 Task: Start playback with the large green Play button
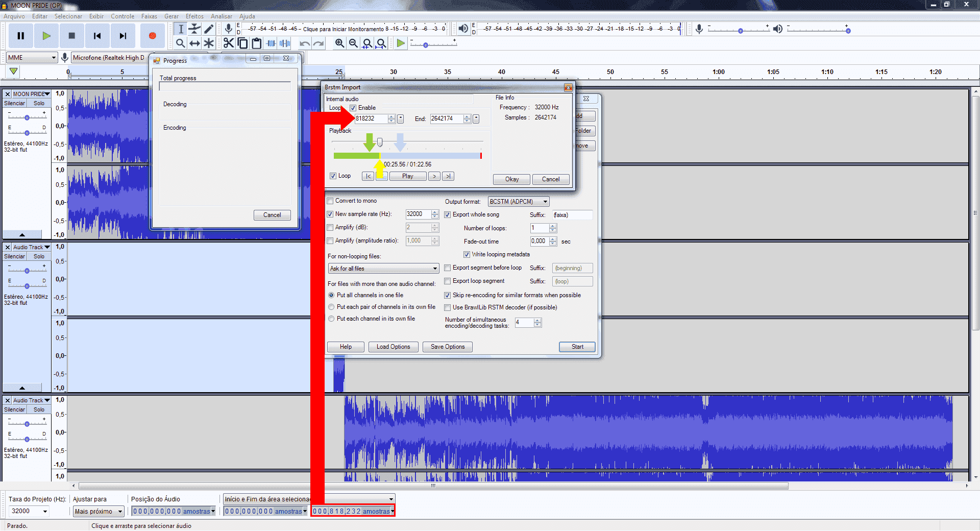[x=46, y=36]
